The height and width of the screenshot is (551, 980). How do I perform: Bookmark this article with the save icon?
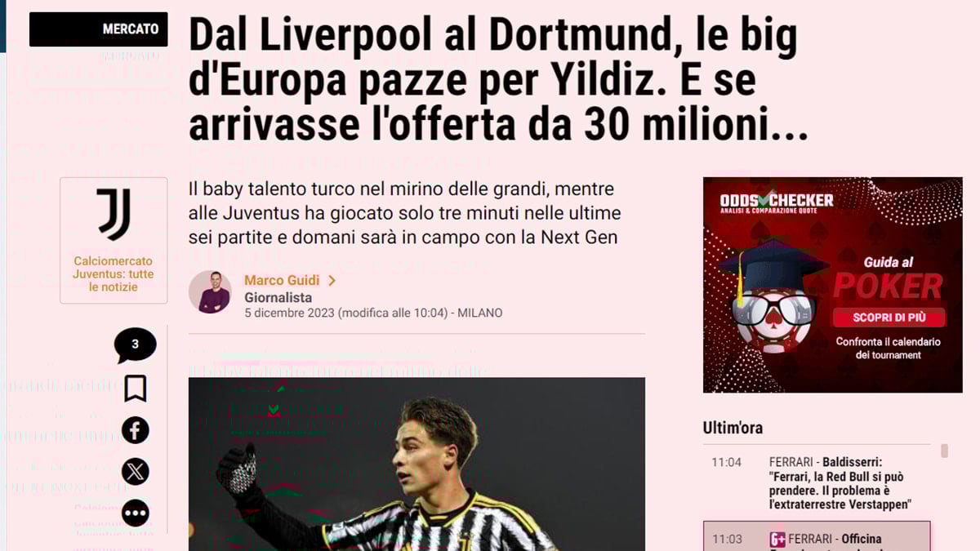coord(135,389)
